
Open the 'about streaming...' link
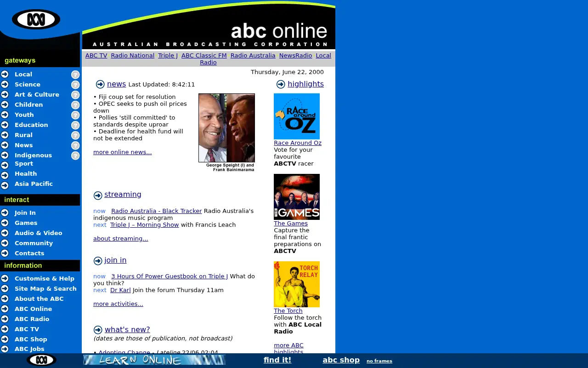120,238
